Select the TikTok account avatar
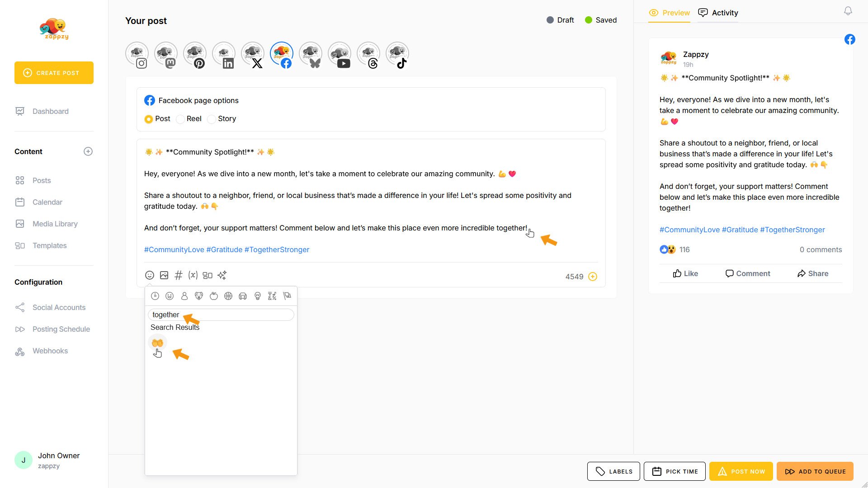This screenshot has width=868, height=488. [397, 55]
